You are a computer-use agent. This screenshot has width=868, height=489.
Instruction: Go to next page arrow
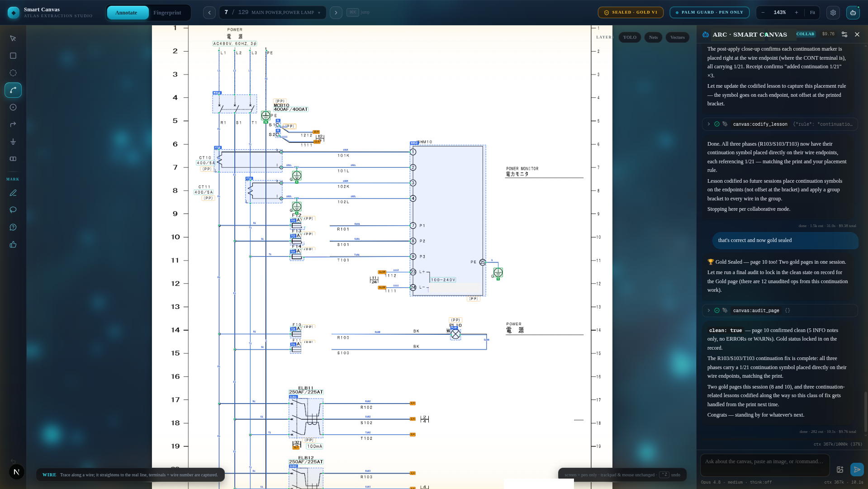pyautogui.click(x=336, y=13)
